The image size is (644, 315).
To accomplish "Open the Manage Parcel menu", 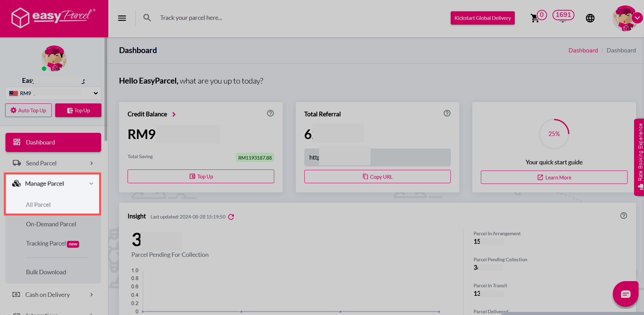I will (x=52, y=184).
